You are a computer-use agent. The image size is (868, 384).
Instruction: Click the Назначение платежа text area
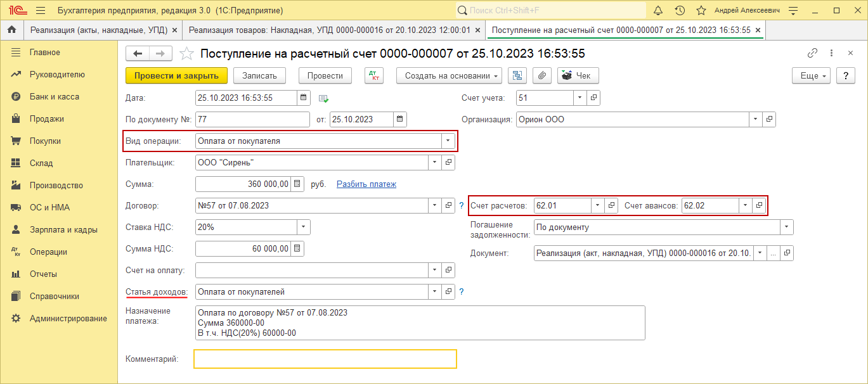click(x=420, y=323)
